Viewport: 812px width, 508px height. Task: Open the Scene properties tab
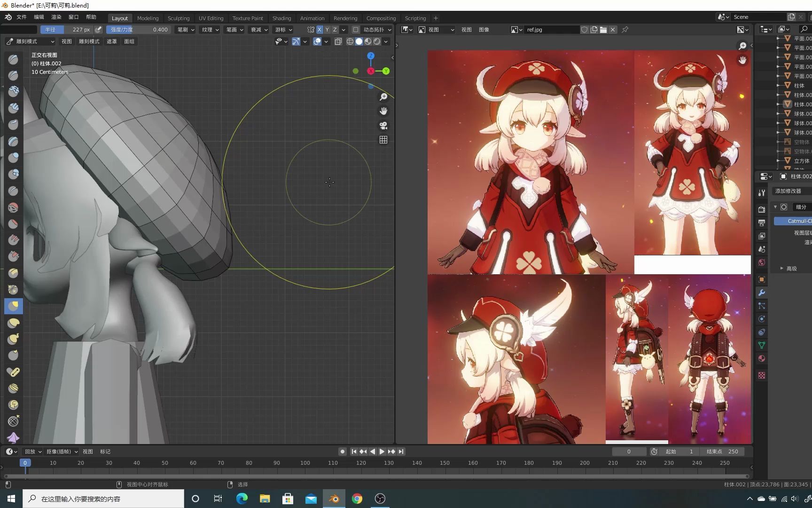[x=762, y=249]
